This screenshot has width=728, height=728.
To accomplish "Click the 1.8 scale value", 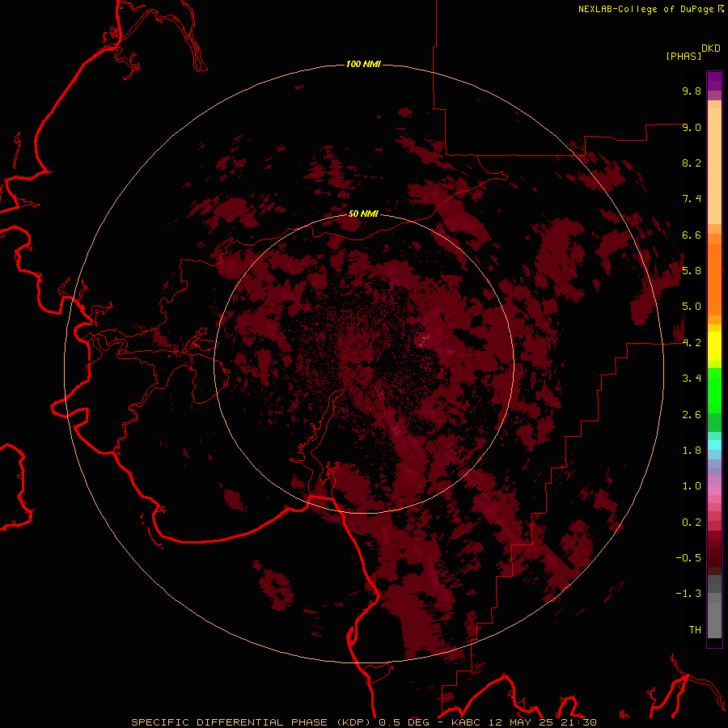I will click(x=692, y=451).
